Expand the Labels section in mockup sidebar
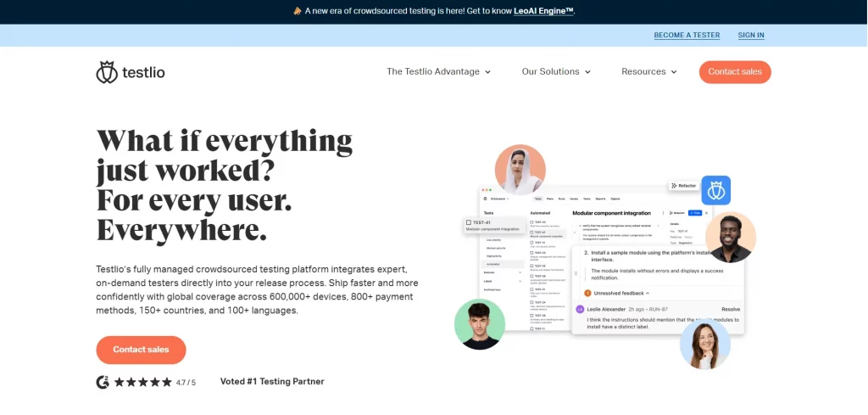Screen dimensions: 868x415 point(520,282)
